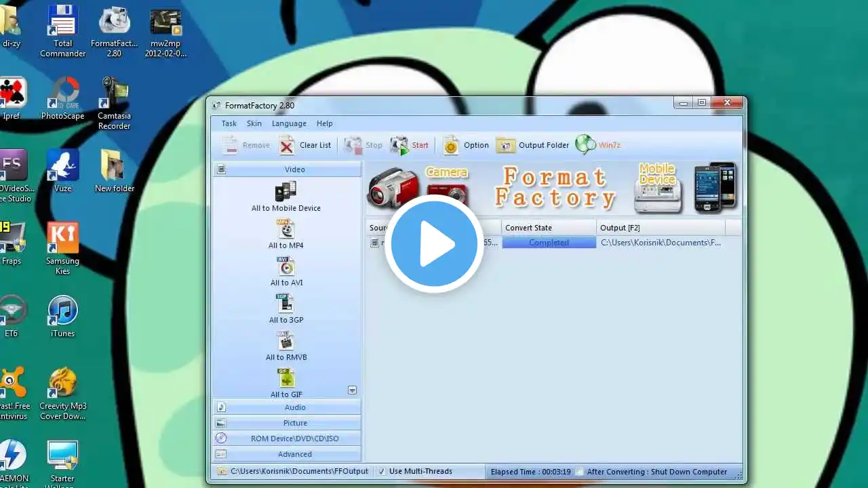Select the All to GIF icon

tap(285, 378)
